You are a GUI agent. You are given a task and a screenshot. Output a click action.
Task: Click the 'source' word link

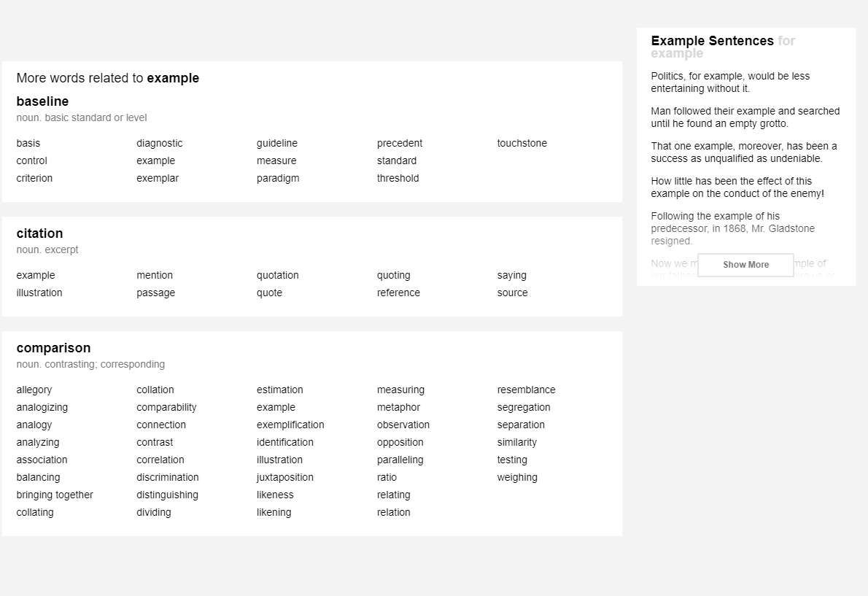coord(512,293)
